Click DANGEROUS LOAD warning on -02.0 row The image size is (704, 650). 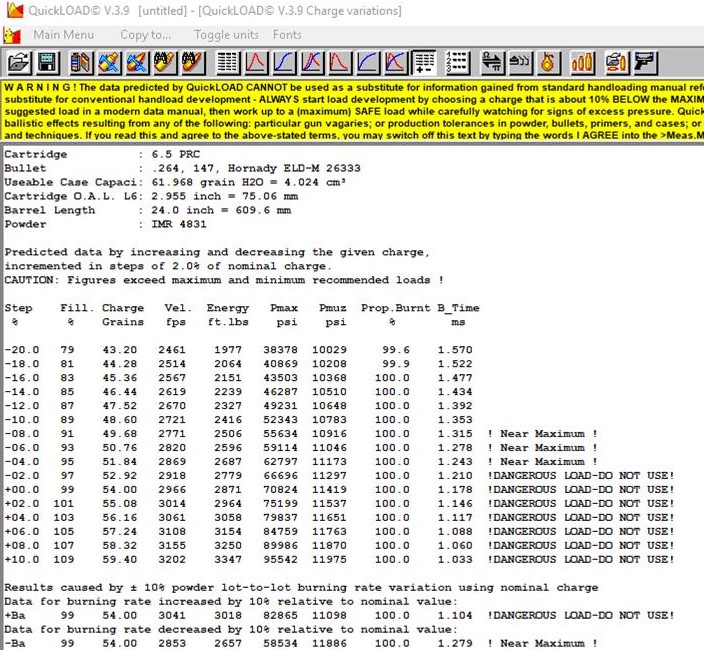[x=581, y=475]
